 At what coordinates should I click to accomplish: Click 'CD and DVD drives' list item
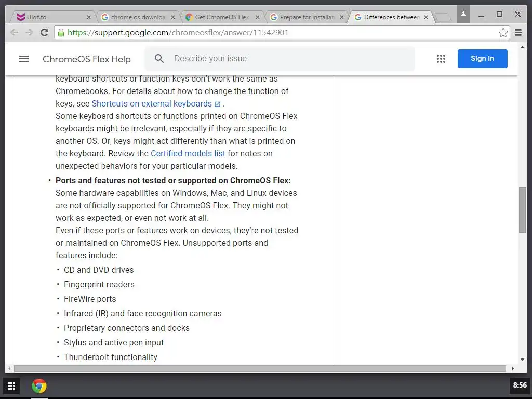(99, 270)
